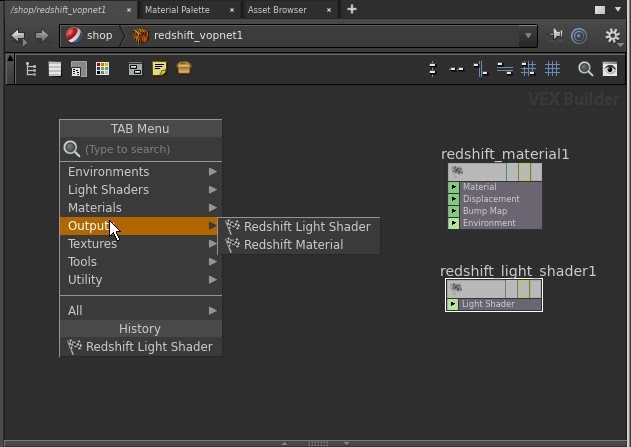Click the align nodes vertically icon
Viewport: 631px width, 447px height.
pos(480,69)
